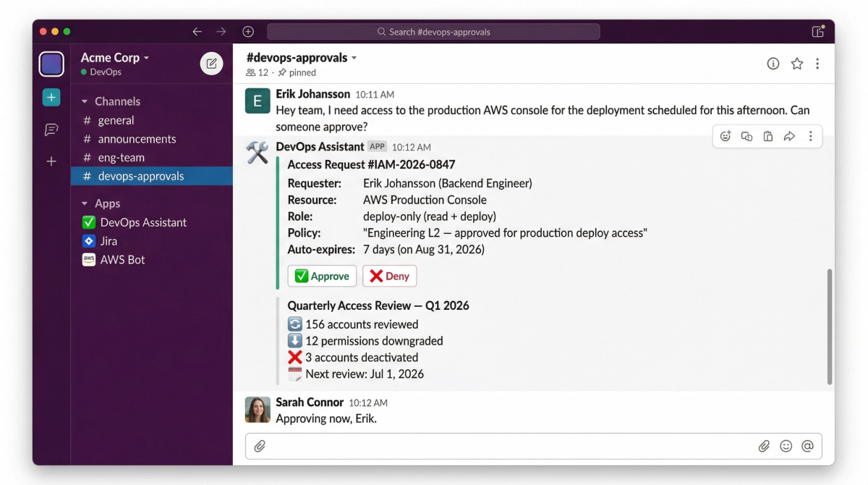
Task: Click the message list scrollbar
Action: coord(830,326)
